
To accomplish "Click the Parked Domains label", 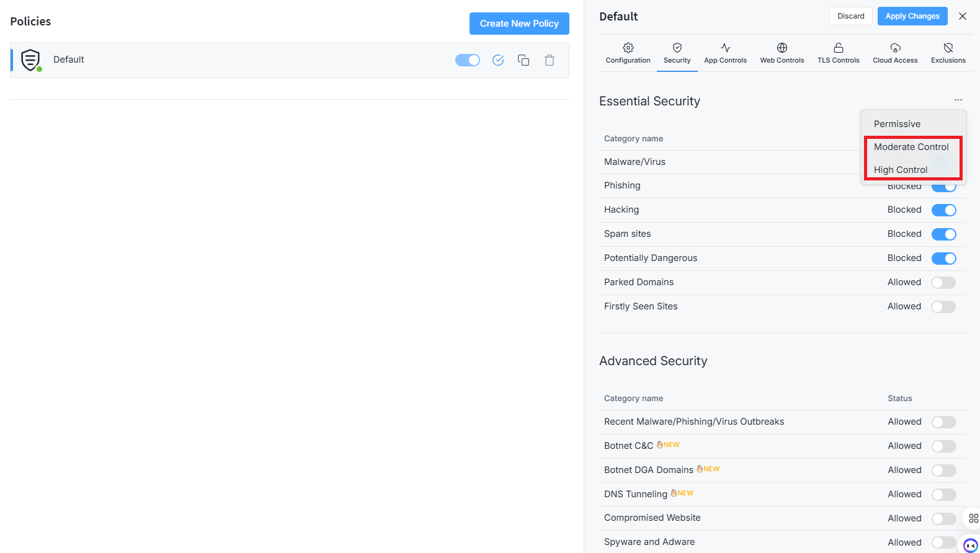I will point(639,282).
